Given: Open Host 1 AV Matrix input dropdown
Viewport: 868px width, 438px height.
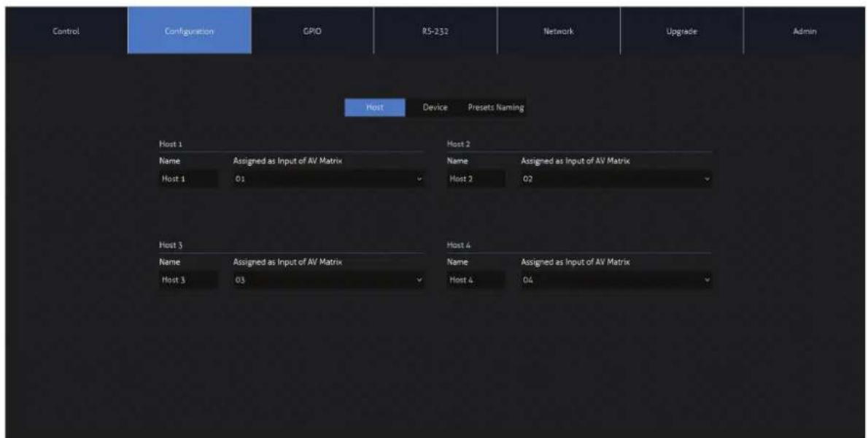Looking at the screenshot, I should click(328, 179).
